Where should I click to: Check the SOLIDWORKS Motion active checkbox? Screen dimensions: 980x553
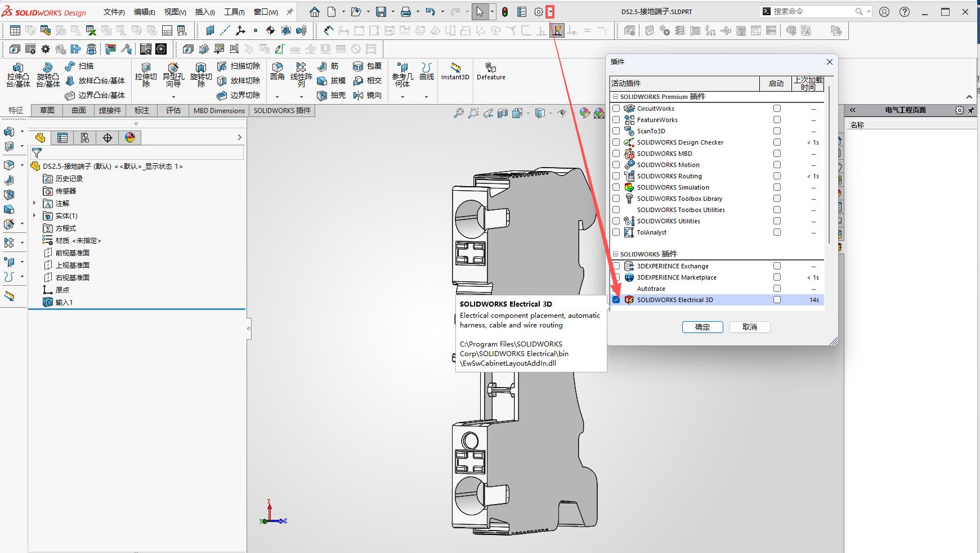616,165
